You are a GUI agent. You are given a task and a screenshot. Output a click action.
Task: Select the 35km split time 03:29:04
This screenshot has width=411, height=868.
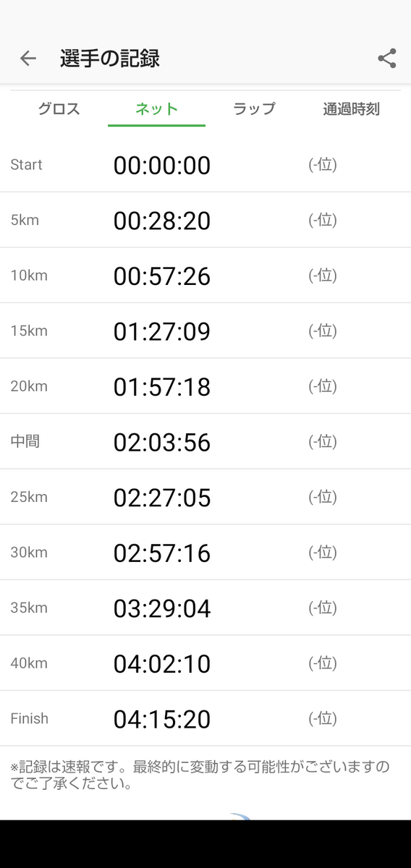click(162, 608)
